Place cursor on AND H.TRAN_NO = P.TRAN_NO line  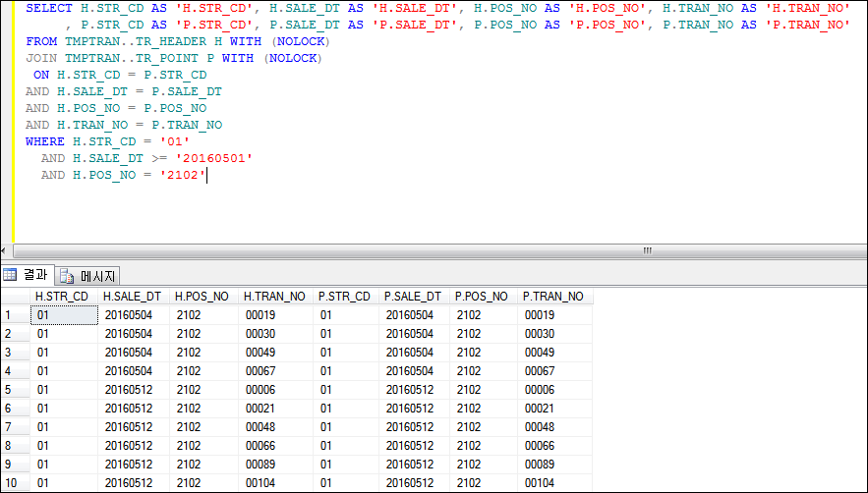(124, 125)
